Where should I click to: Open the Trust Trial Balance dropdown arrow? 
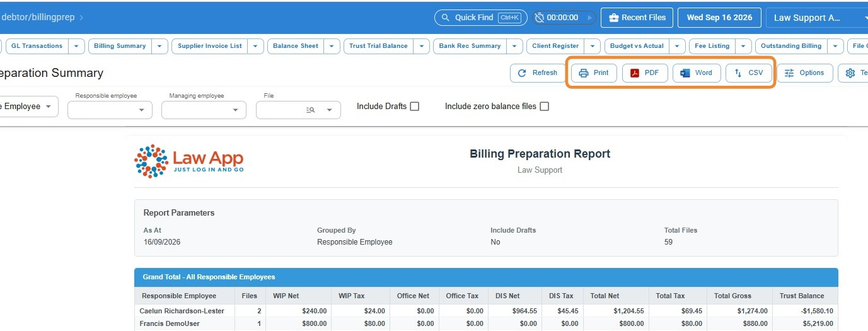click(422, 46)
